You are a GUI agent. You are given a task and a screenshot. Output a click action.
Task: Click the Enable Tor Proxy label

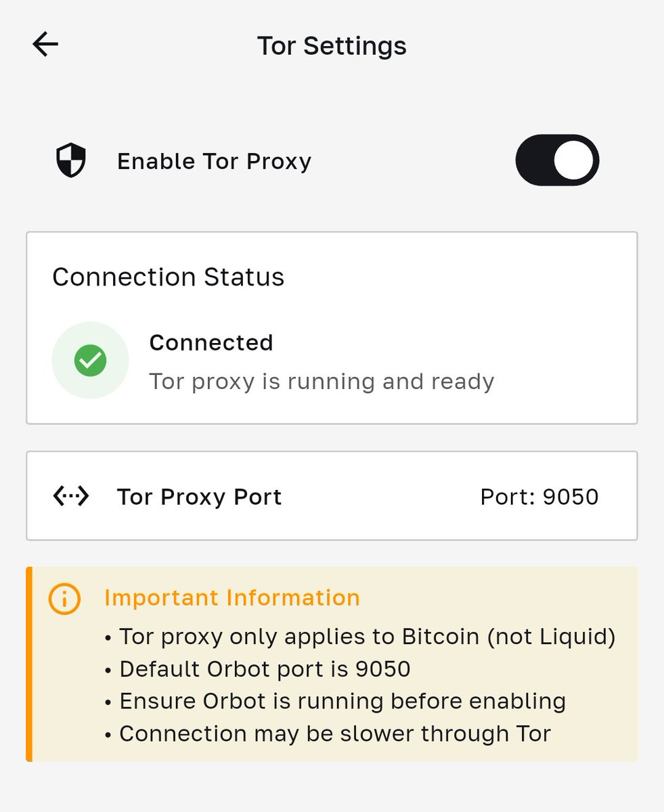pos(214,161)
